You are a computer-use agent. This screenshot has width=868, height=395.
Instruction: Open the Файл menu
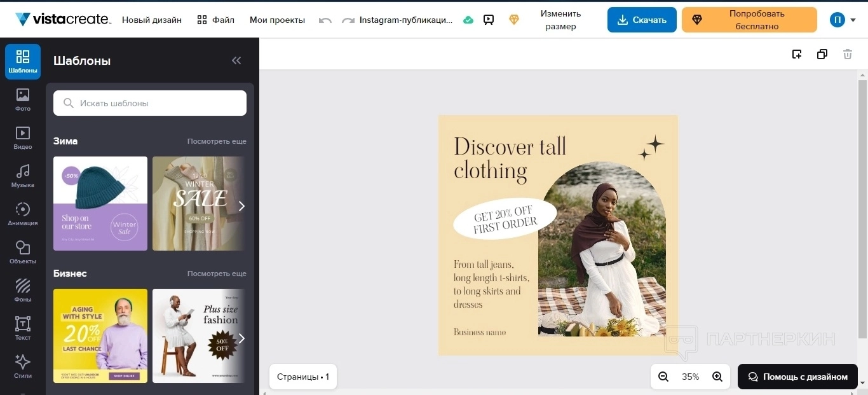point(215,20)
